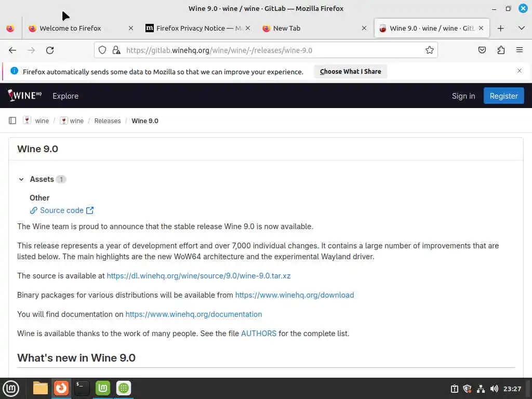
Task: Launch the Files manager from taskbar
Action: coord(41,388)
